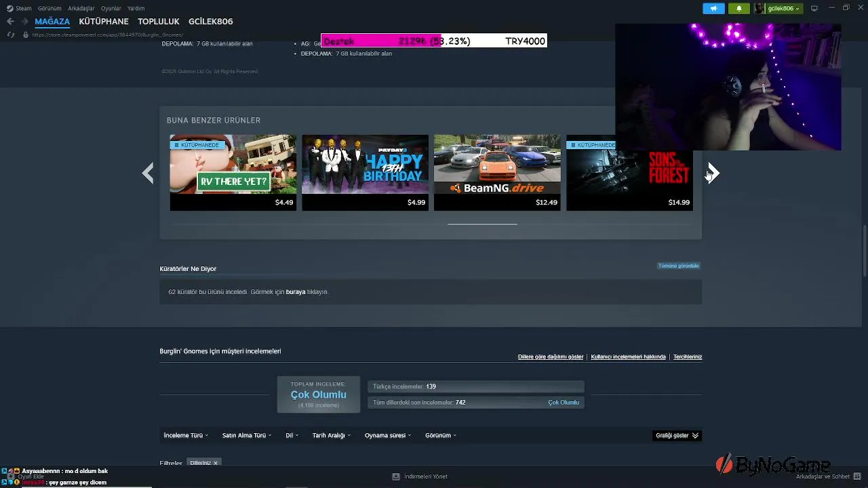Screen dimensions: 868x488
Task: Click the $12.49 price of BeamNG.drive
Action: coord(547,203)
